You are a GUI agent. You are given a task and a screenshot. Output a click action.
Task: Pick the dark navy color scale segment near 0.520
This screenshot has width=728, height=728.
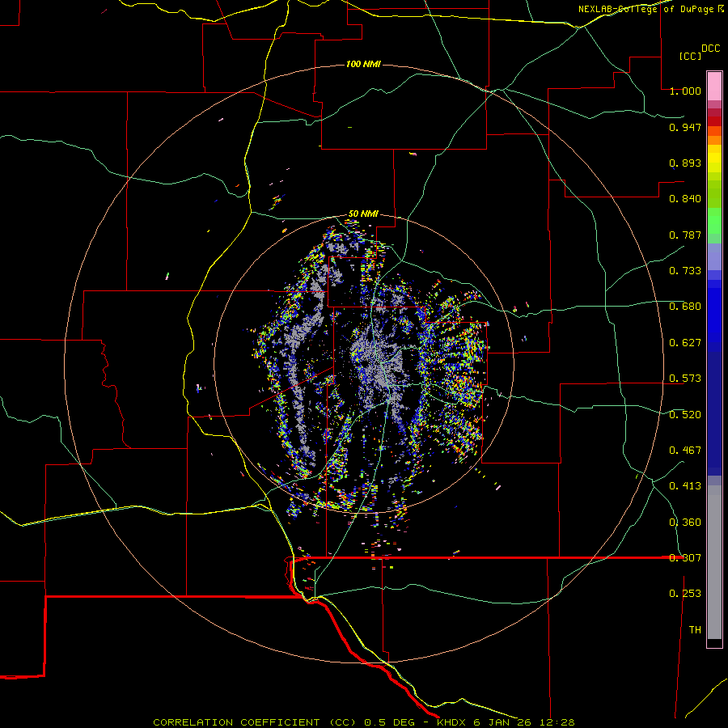pos(714,408)
